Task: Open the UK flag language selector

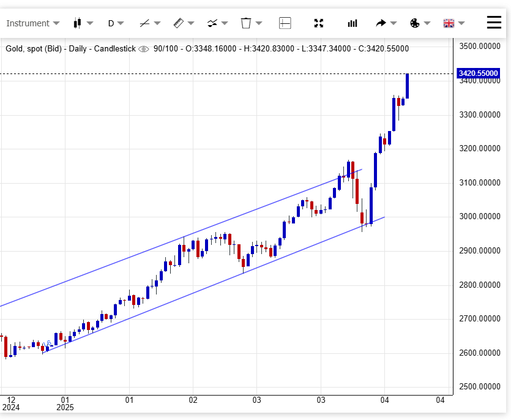Action: (x=449, y=23)
